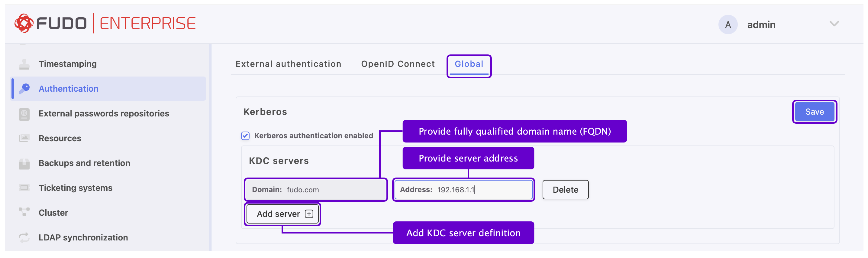The image size is (868, 258).
Task: Go to Cluster settings
Action: [108, 212]
